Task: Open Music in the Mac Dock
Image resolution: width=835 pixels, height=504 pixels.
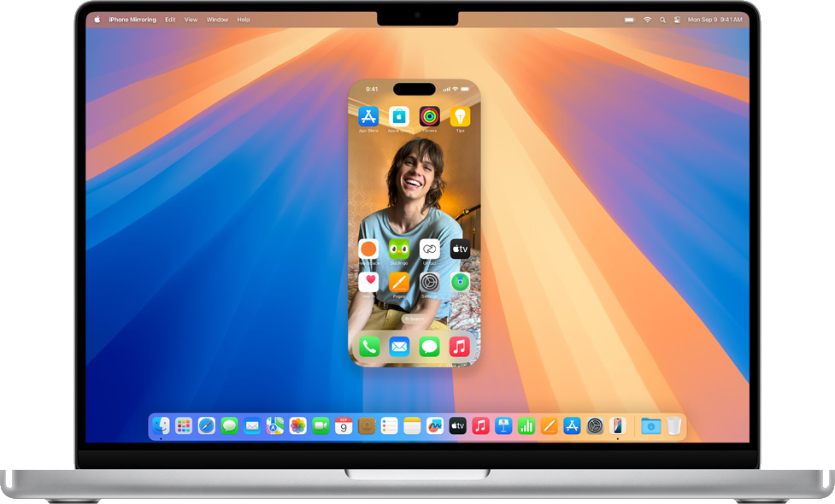Action: pyautogui.click(x=480, y=425)
